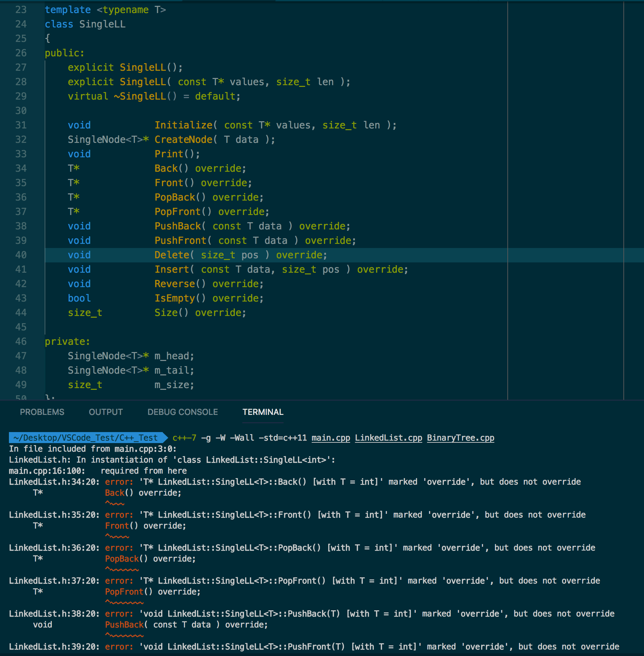Screen dimensions: 644x656
Task: Switch to the PROBLEMS panel tab
Action: [42, 412]
